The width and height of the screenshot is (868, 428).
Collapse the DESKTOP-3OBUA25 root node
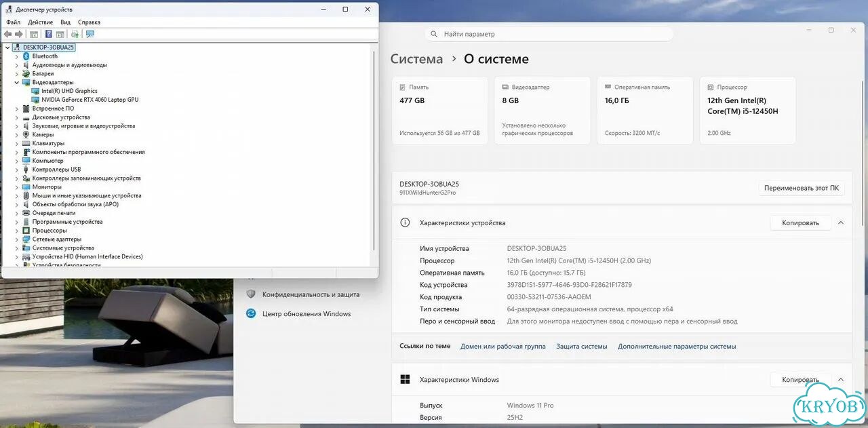pyautogui.click(x=7, y=47)
